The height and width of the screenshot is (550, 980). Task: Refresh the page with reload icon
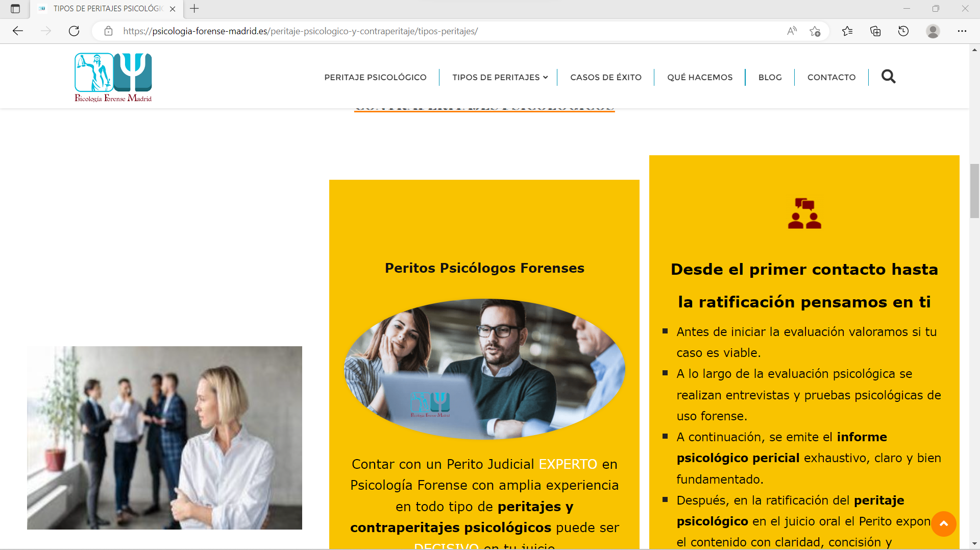coord(74,31)
